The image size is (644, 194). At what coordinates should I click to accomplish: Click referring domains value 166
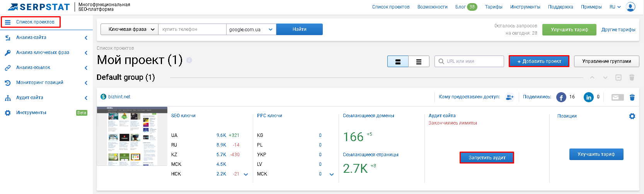click(353, 137)
